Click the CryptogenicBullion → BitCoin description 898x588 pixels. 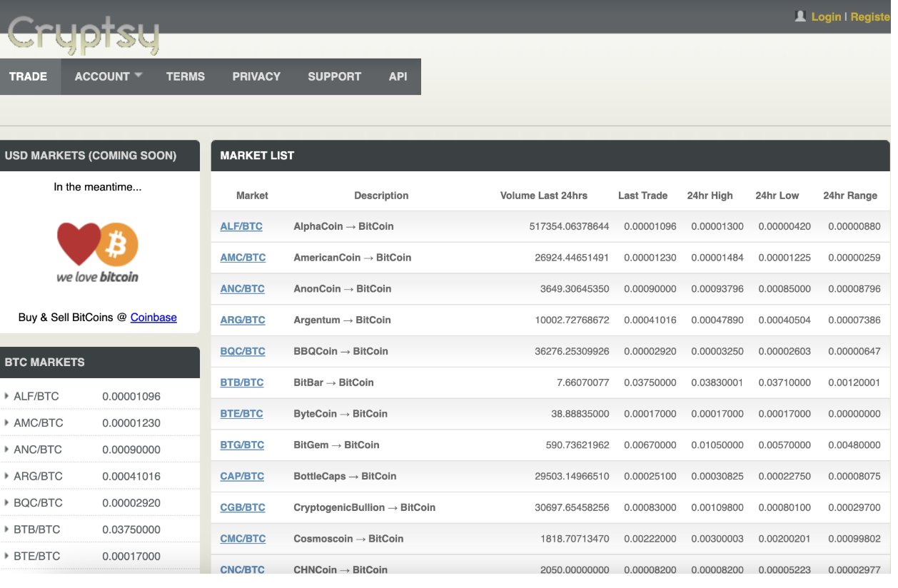tap(365, 508)
